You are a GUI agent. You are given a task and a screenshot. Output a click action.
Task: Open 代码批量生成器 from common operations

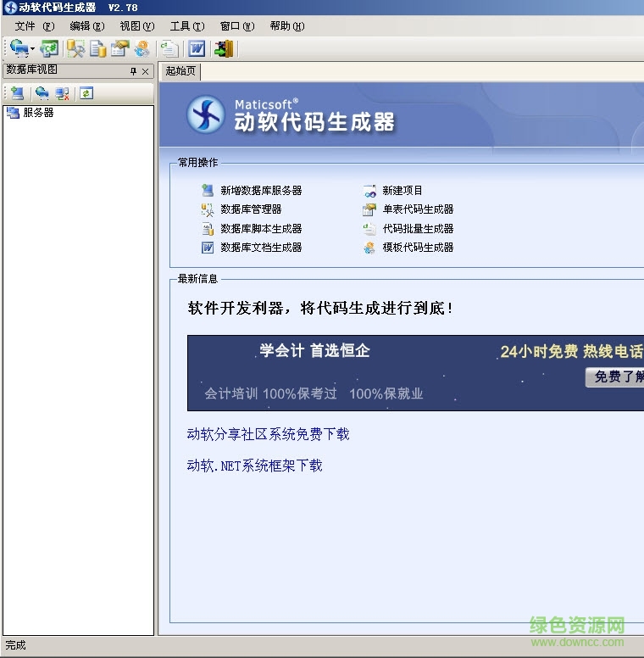(418, 229)
